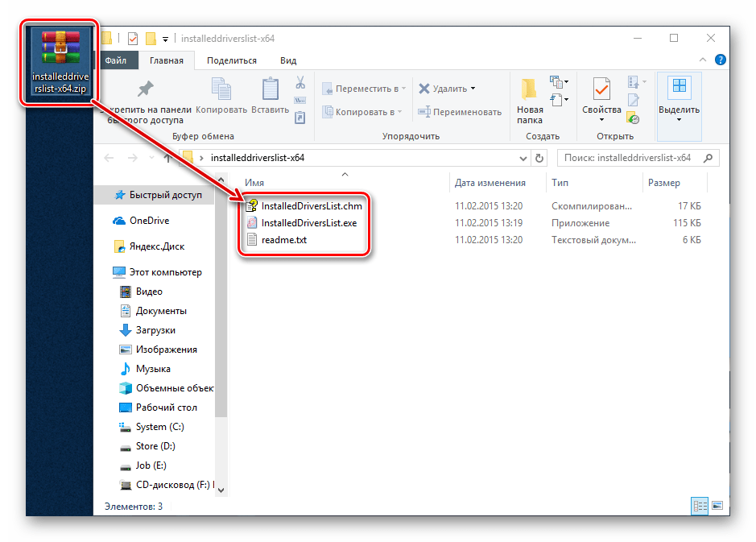
Task: Open the Удалить dropdown arrow
Action: click(473, 89)
